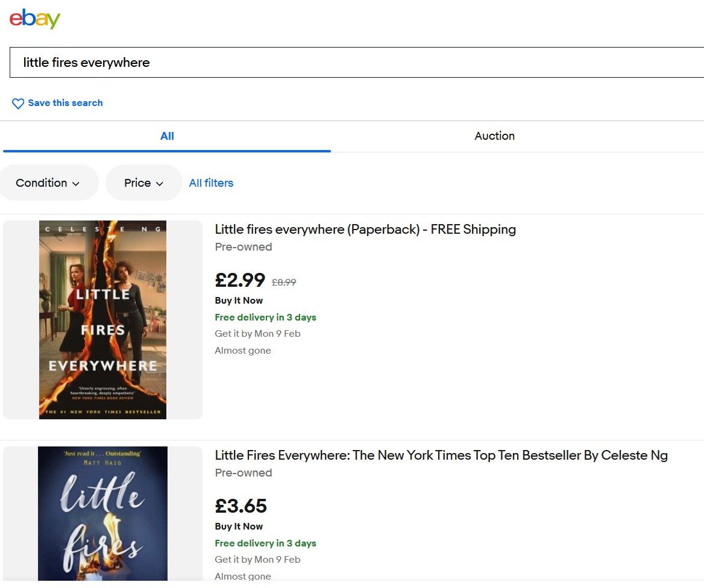Viewport: 704px width, 588px height.
Task: Open the All filters panel
Action: (x=211, y=183)
